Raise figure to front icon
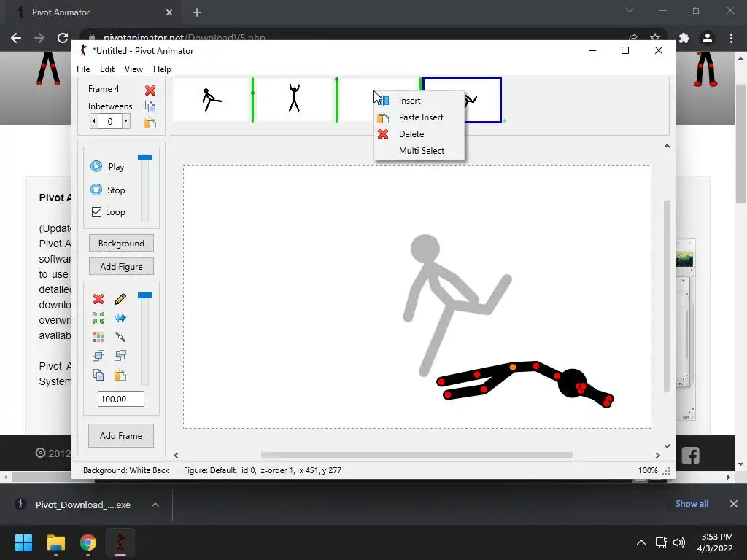Viewport: 747px width, 560px height. click(x=98, y=355)
